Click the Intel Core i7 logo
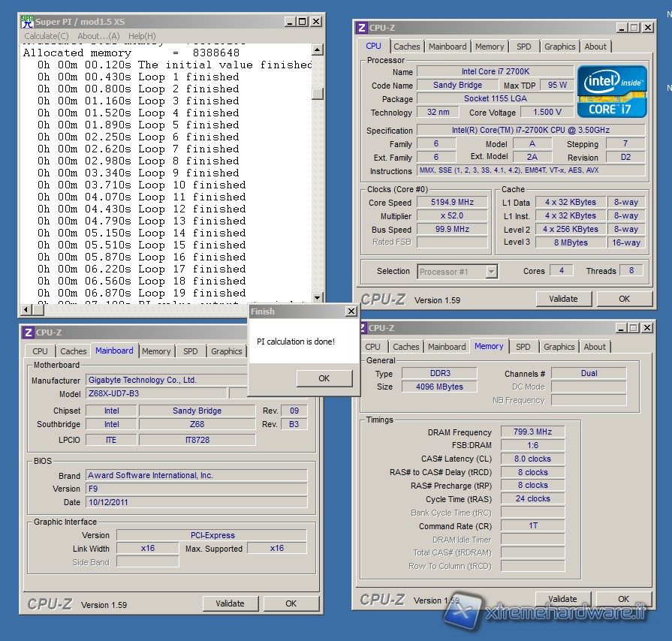Image resolution: width=672 pixels, height=641 pixels. pos(611,91)
